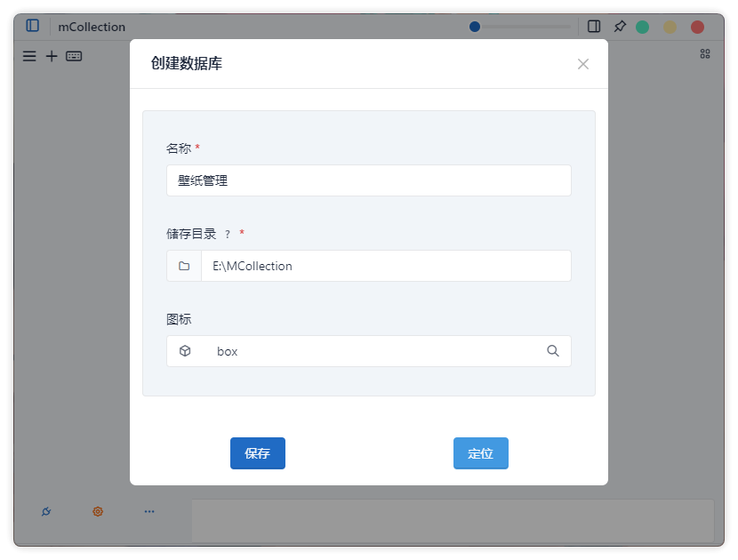Open the hamburger menu icon

click(29, 57)
